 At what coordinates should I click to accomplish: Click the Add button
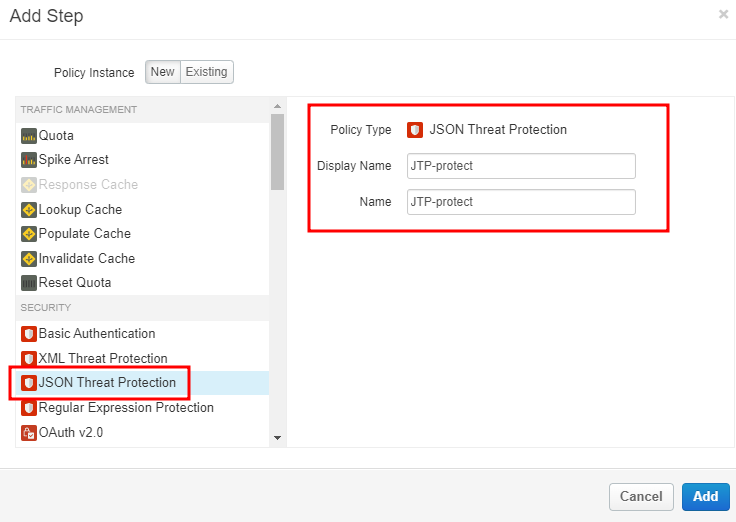point(705,497)
